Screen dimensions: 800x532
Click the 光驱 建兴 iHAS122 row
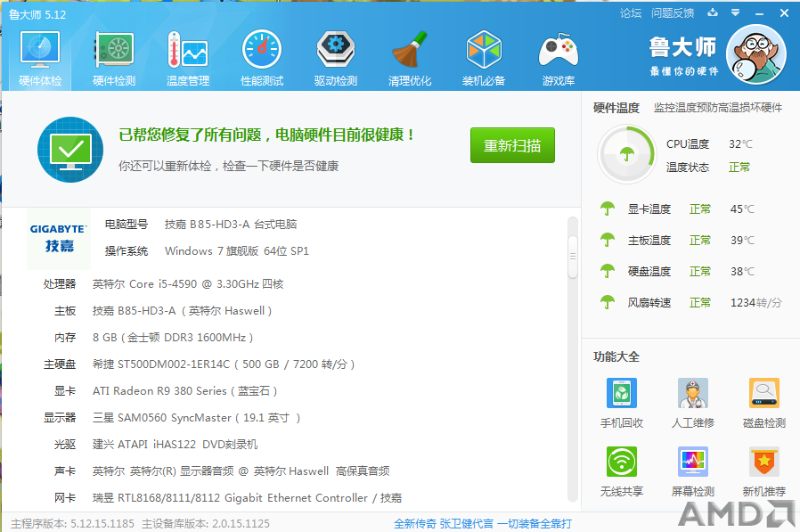156,444
